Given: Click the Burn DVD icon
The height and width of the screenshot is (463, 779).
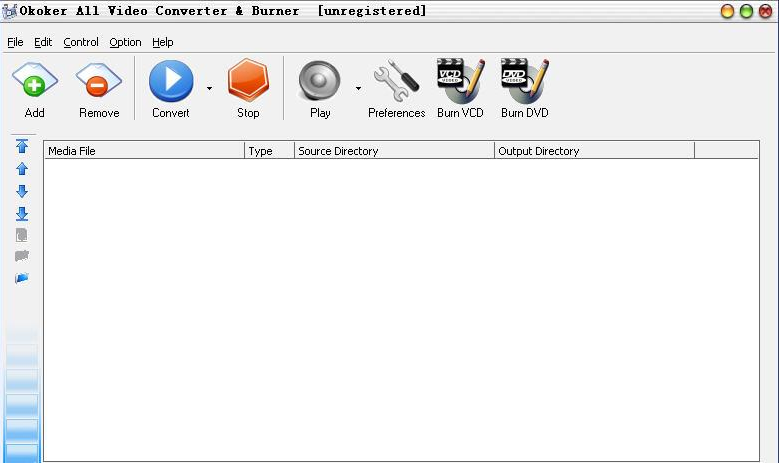Looking at the screenshot, I should pyautogui.click(x=525, y=80).
